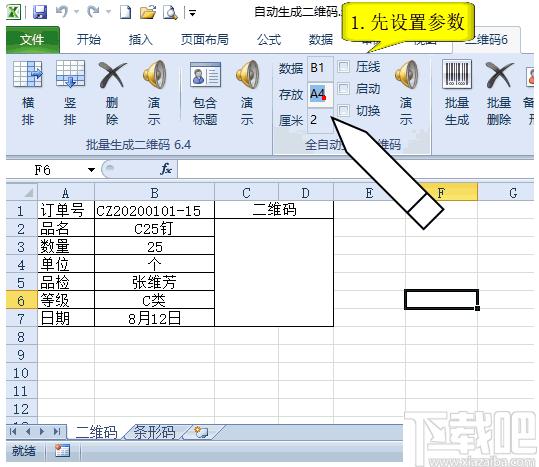This screenshot has height=467, width=539.
Task: Switch to the 数据 ribbon tab
Action: tap(321, 40)
